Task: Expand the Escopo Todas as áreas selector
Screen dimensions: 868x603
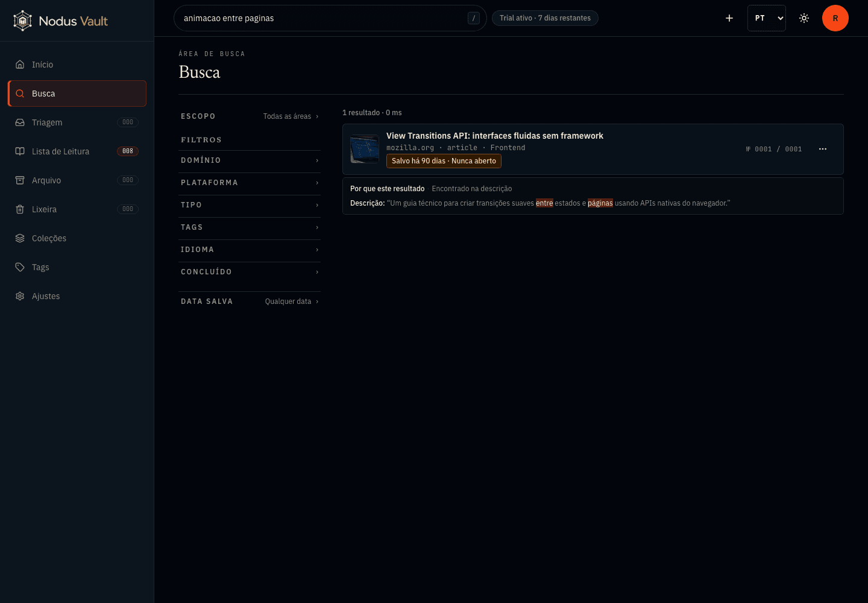Action: pos(250,116)
